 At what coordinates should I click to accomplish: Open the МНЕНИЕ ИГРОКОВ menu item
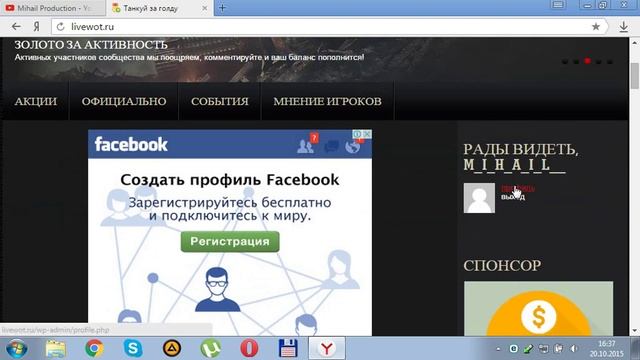[x=327, y=101]
